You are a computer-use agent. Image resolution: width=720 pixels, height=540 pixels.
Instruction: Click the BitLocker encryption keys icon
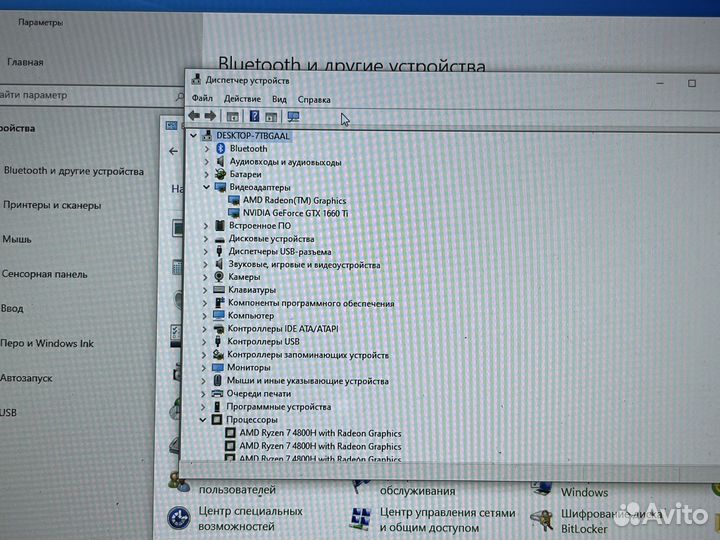(544, 518)
